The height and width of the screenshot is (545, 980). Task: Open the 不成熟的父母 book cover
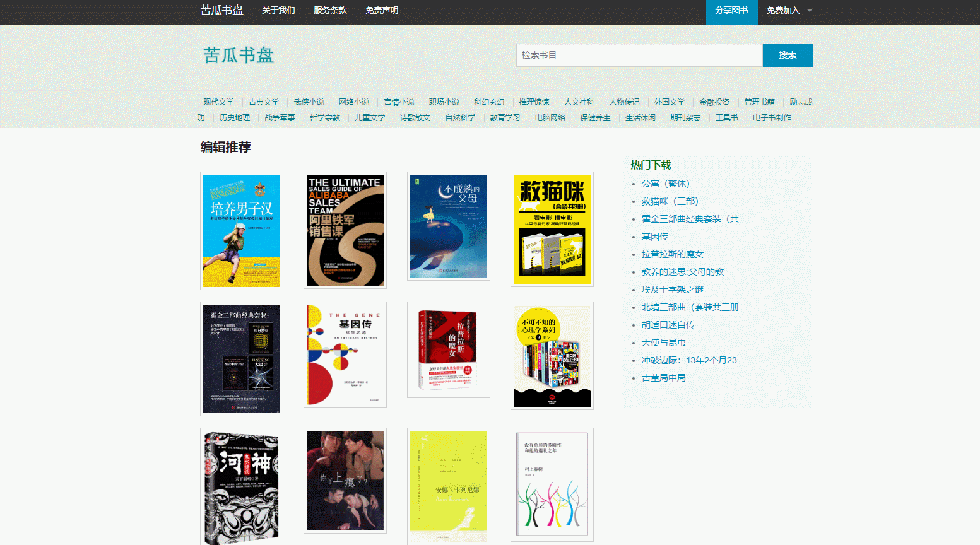449,226
